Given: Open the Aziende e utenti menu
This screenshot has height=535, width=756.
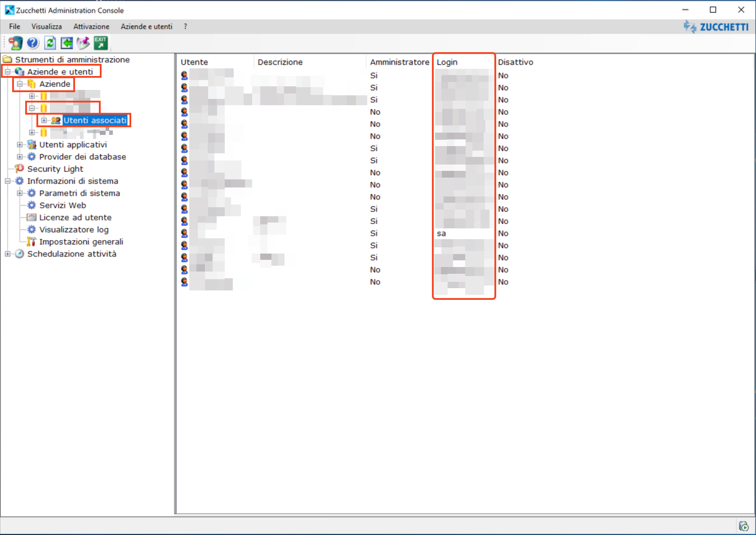Looking at the screenshot, I should pyautogui.click(x=147, y=27).
